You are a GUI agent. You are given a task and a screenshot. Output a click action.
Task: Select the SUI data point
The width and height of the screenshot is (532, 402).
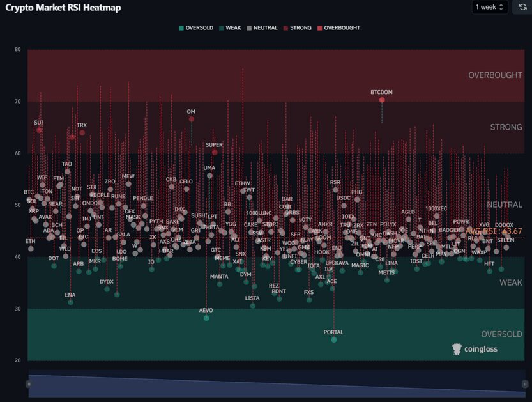pyautogui.click(x=40, y=130)
